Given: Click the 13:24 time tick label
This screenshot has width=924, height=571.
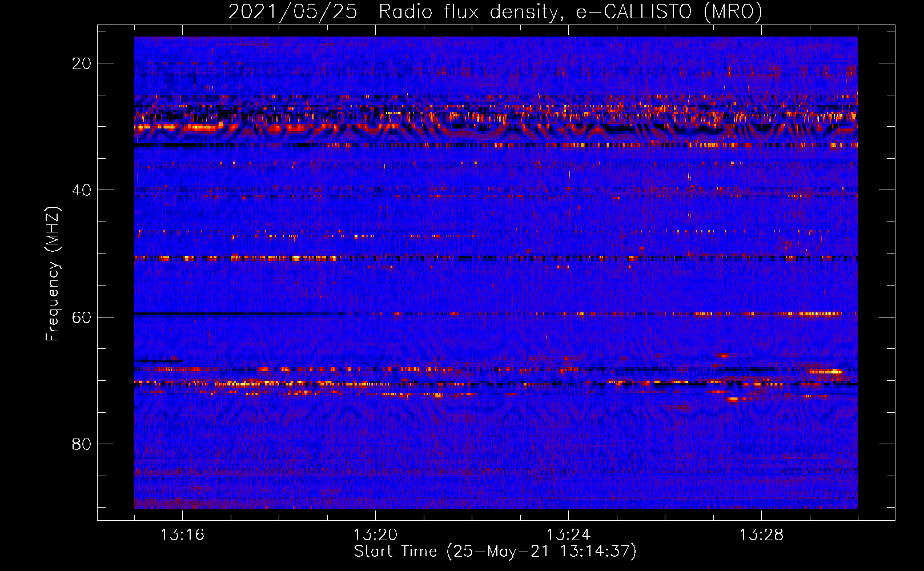Looking at the screenshot, I should tap(568, 535).
